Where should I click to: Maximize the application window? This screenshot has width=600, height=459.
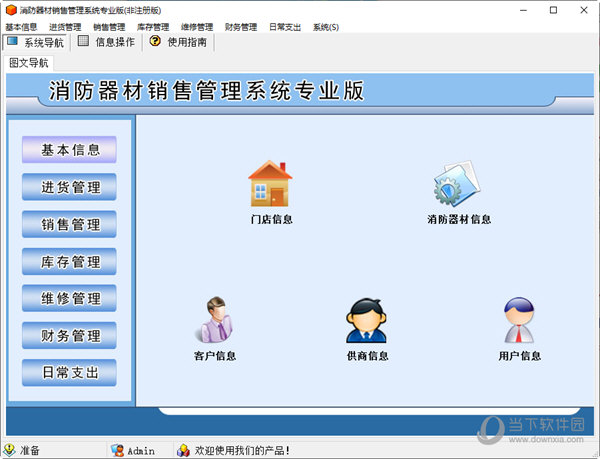tap(553, 10)
